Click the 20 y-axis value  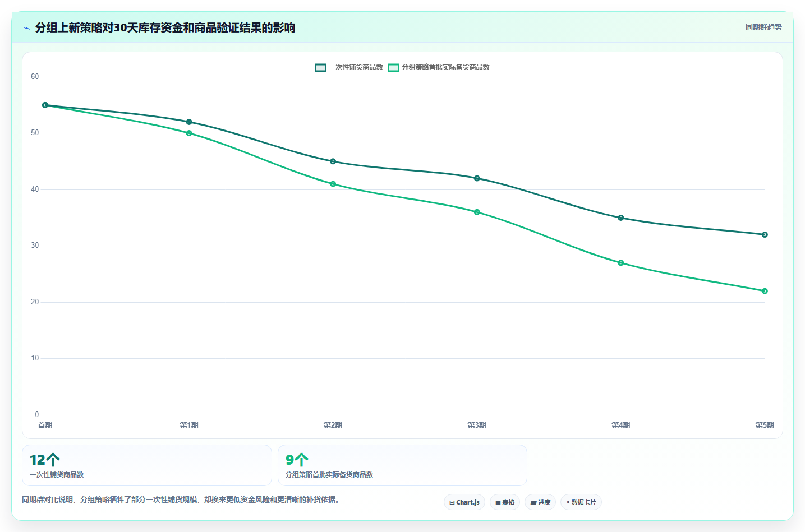[x=35, y=302]
